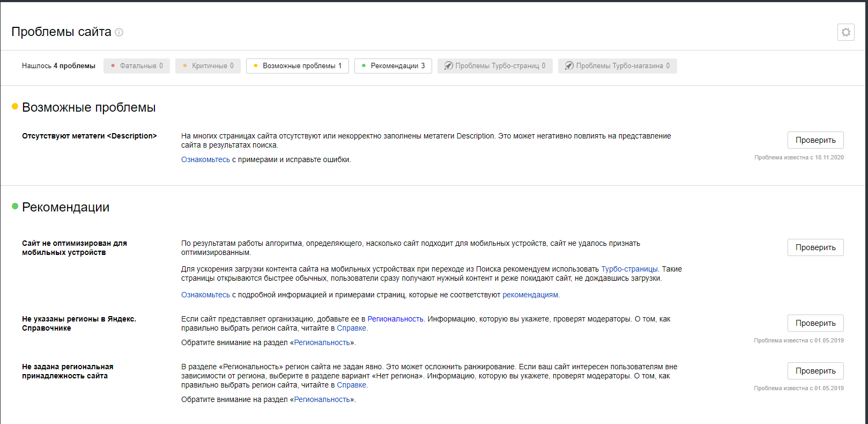Click Проверить for regions in Яндекс.Справочнике
Viewport: 868px width, 424px height.
pos(815,323)
